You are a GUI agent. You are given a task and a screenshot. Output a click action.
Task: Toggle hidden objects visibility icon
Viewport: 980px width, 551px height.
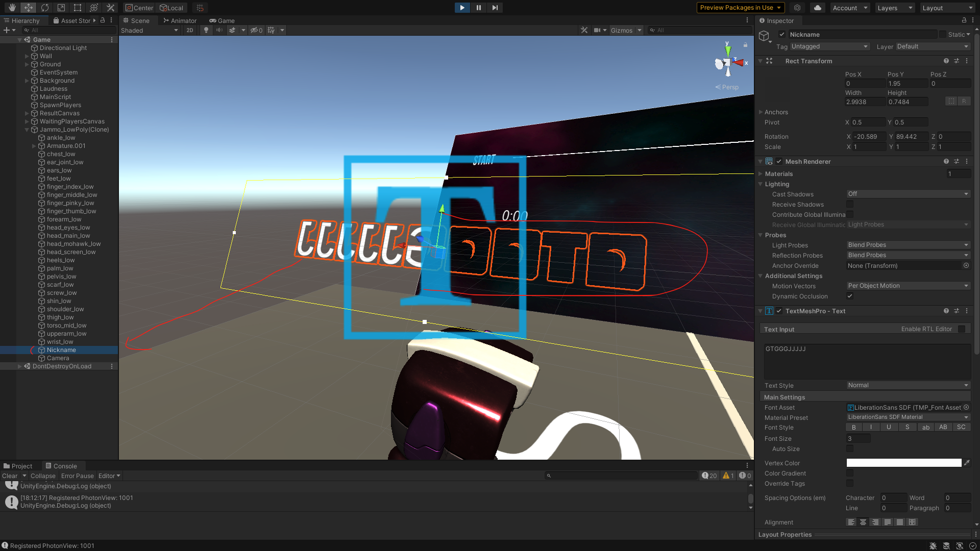click(256, 30)
